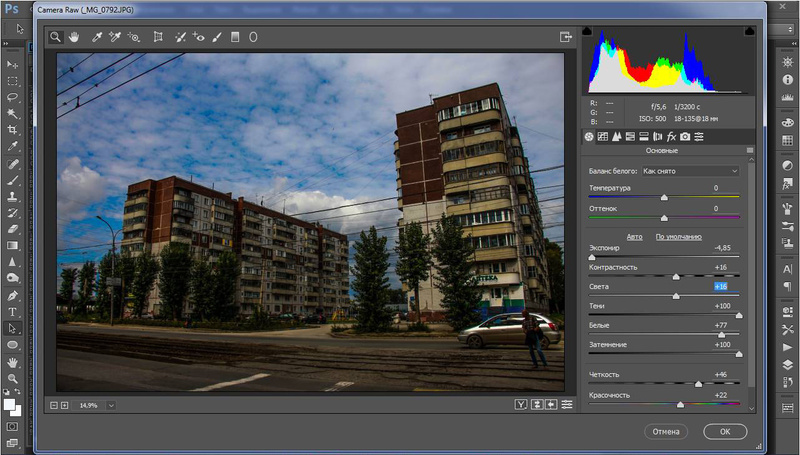This screenshot has height=455, width=800.
Task: Open the Effects (fx) tab
Action: (671, 136)
